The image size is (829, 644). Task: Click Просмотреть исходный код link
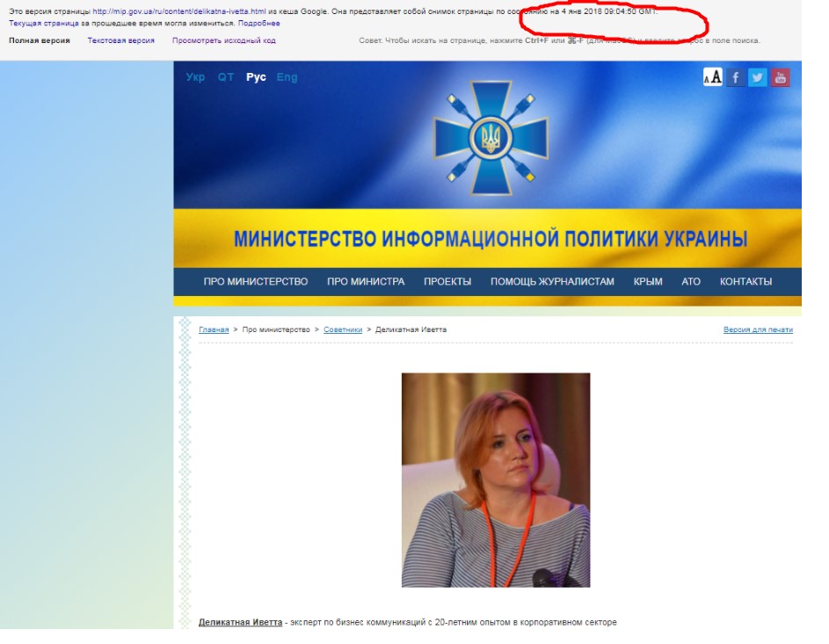pos(223,40)
